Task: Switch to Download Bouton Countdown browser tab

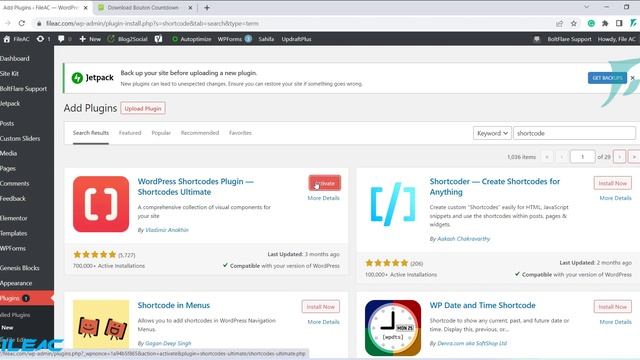Action: pyautogui.click(x=143, y=7)
